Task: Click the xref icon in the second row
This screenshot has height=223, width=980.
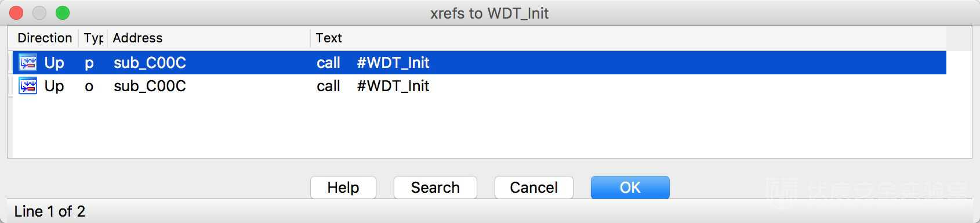Action: 28,86
